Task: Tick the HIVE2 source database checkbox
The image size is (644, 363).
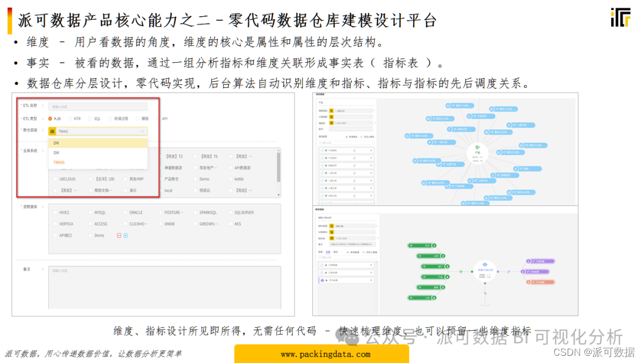Action: (x=55, y=213)
